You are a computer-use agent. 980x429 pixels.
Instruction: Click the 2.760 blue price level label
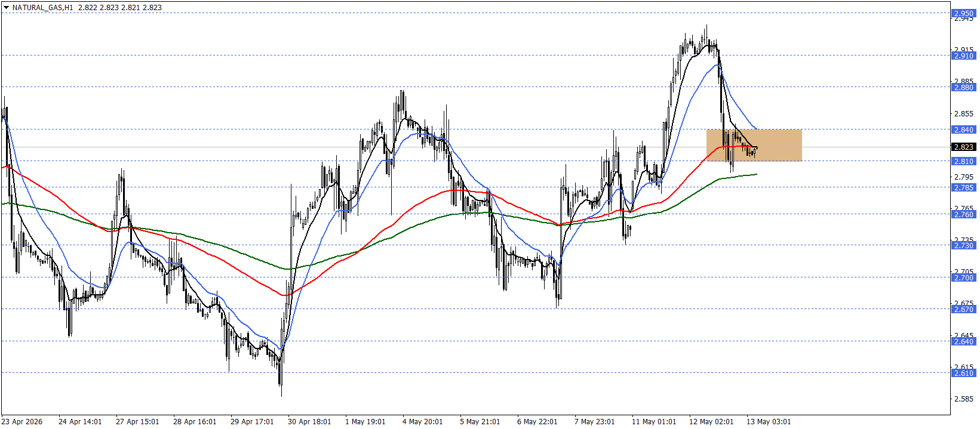(963, 214)
